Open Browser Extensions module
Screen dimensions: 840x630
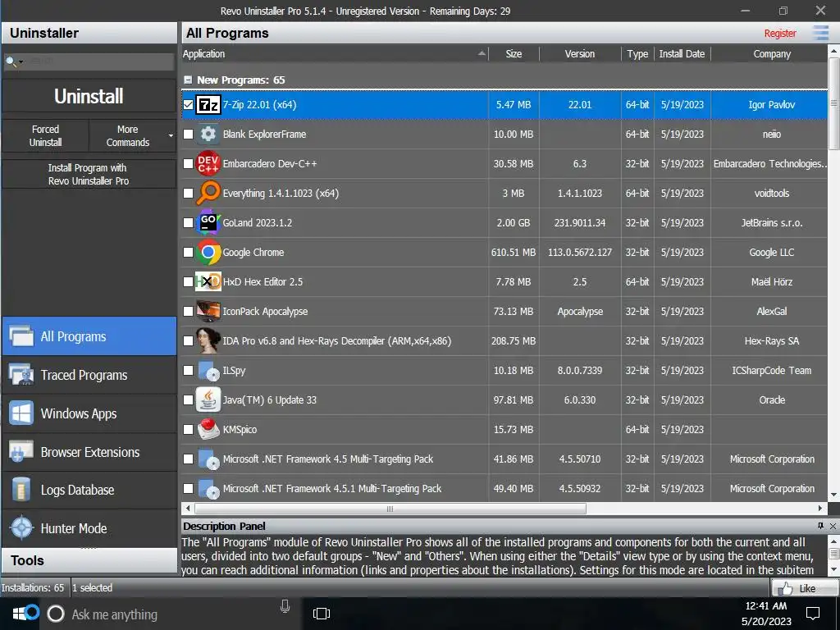coord(89,452)
